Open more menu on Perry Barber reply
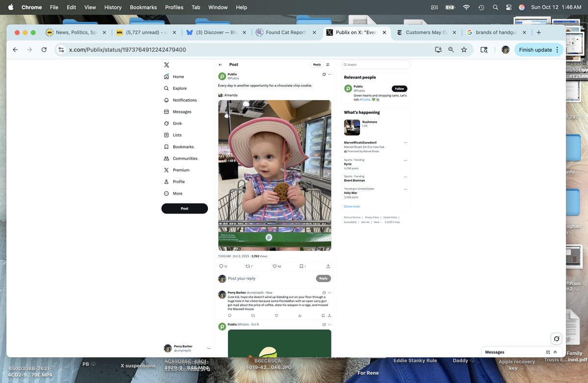The height and width of the screenshot is (383, 588). pos(330,293)
